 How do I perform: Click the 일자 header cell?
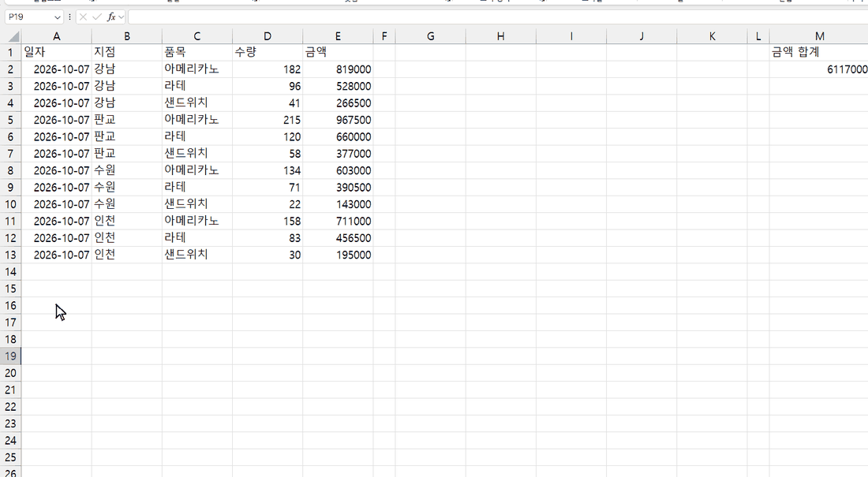[57, 53]
